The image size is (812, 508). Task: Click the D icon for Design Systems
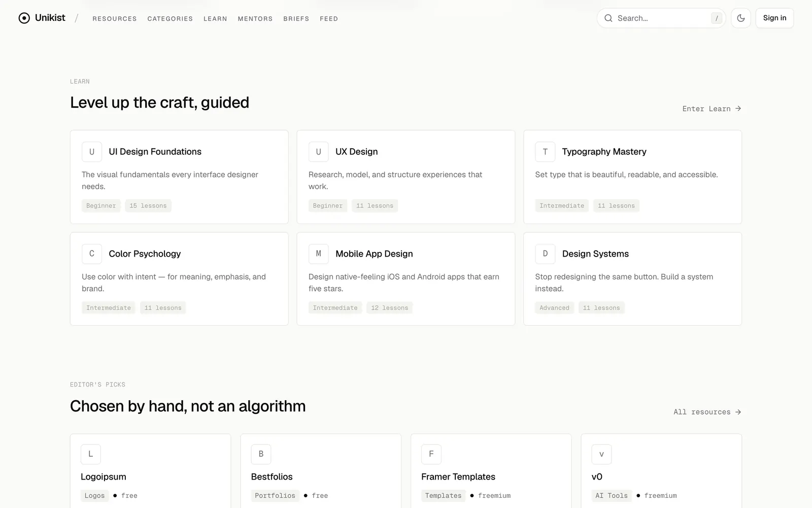pyautogui.click(x=545, y=253)
